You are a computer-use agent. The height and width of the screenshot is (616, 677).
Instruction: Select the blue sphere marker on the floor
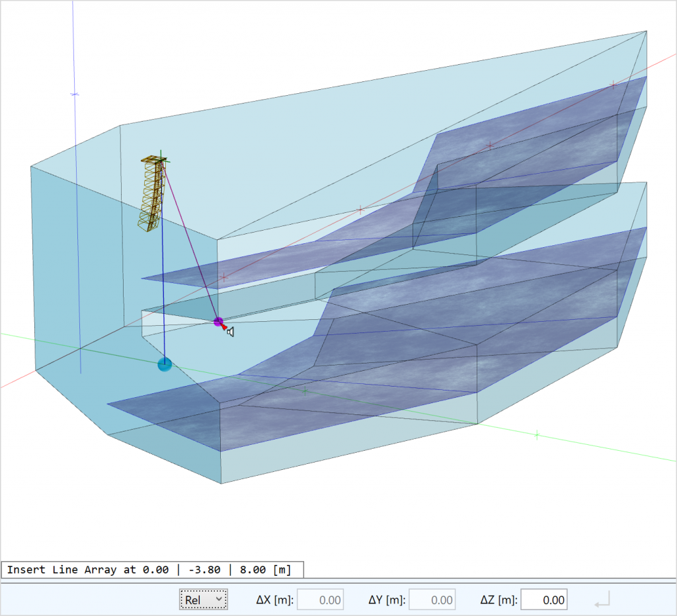pos(165,364)
